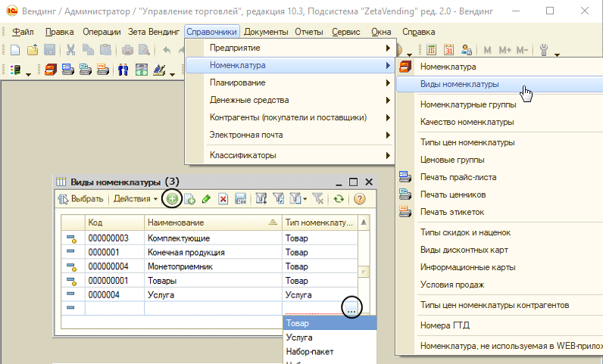Click the M- memory button
The image size is (603, 364).
pyautogui.click(x=522, y=50)
